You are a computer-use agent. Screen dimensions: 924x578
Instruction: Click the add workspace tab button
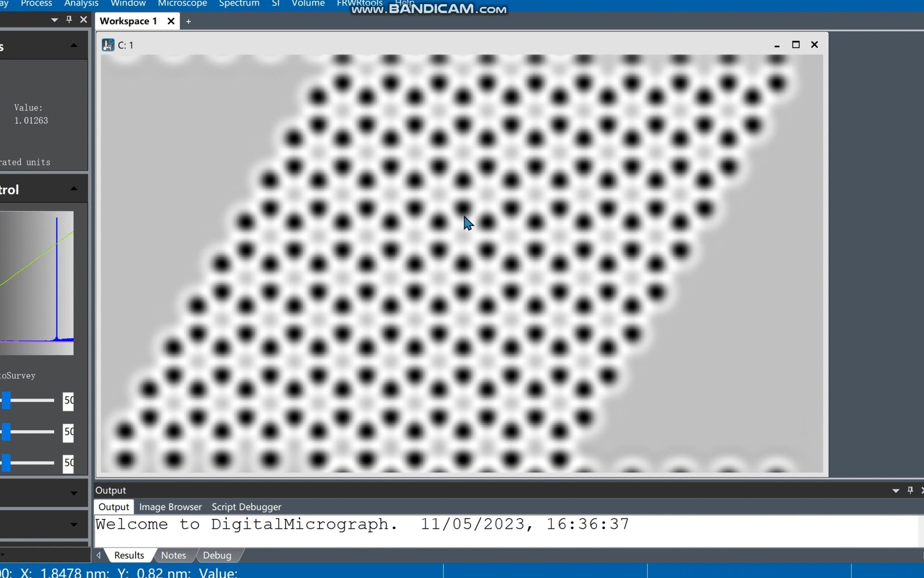pyautogui.click(x=188, y=21)
